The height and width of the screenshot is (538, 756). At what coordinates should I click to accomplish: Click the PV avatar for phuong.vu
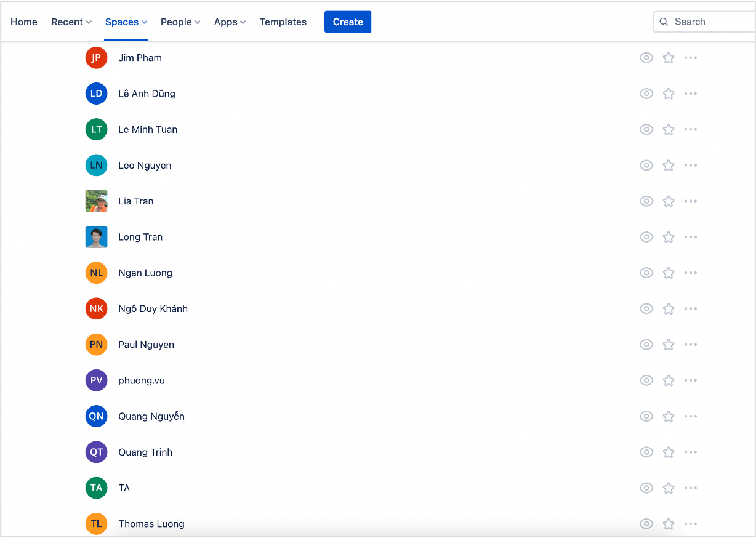[96, 380]
